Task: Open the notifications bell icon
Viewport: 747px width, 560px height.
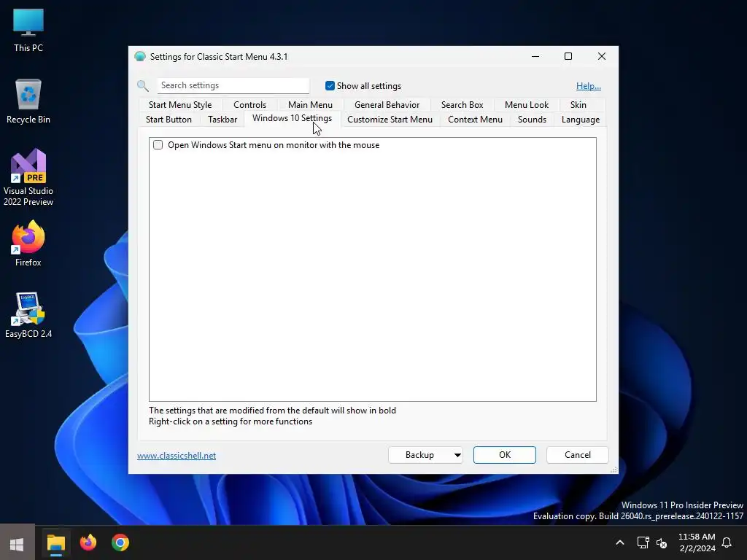Action: (x=727, y=542)
